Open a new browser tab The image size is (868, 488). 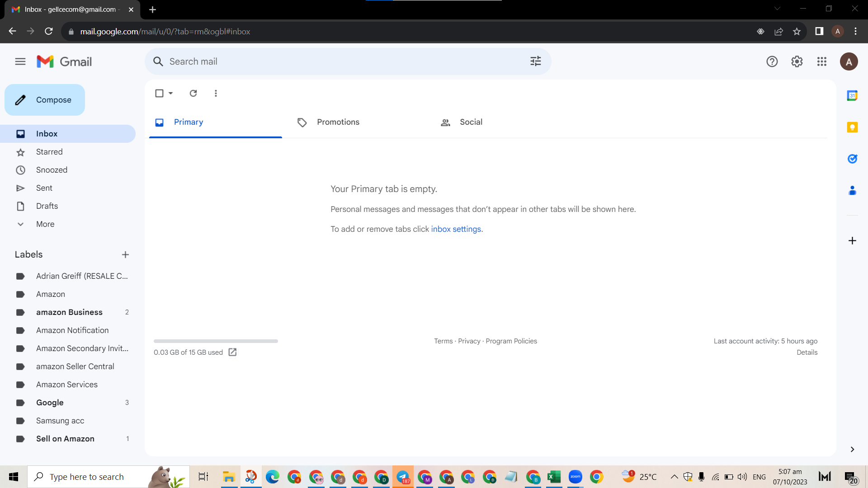tap(152, 9)
